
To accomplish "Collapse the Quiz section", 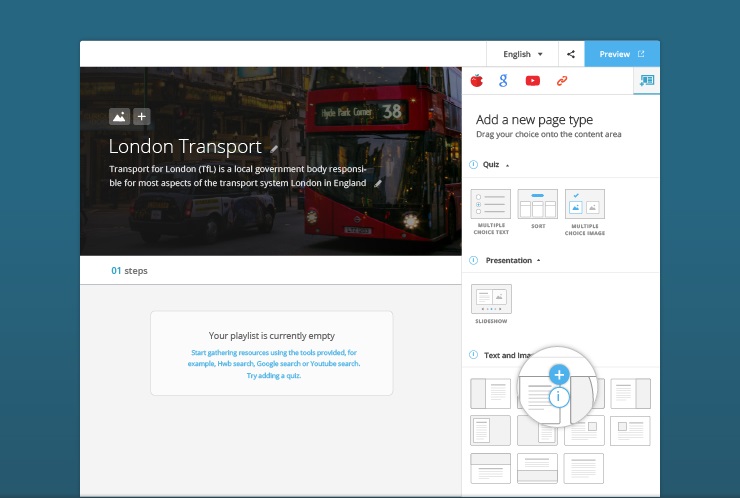I will click(x=507, y=164).
